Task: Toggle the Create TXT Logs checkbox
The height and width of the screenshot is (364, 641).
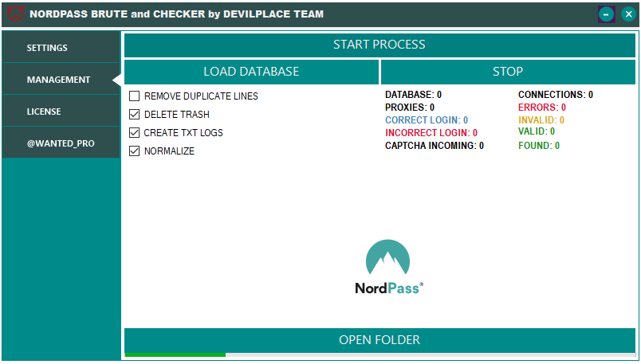Action: (x=134, y=132)
